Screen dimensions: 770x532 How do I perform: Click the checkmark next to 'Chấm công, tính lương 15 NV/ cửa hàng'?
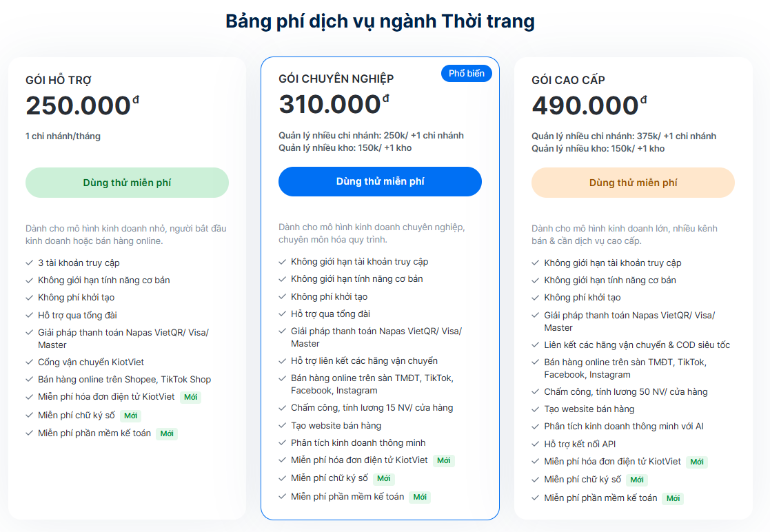[281, 407]
